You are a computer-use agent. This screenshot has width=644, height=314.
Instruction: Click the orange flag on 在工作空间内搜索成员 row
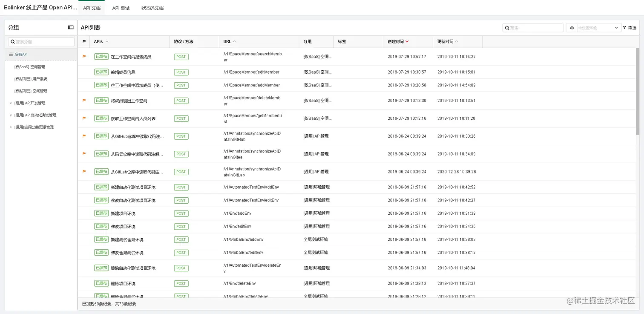(x=84, y=56)
